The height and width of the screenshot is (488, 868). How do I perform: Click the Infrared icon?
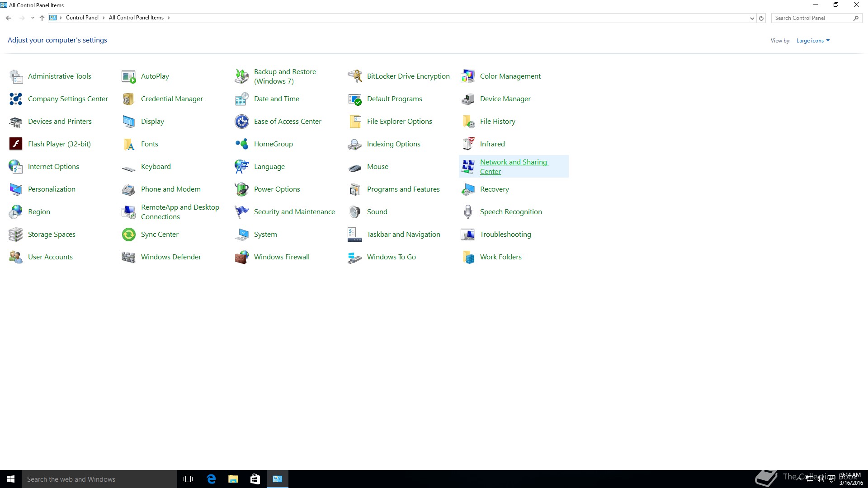[468, 144]
